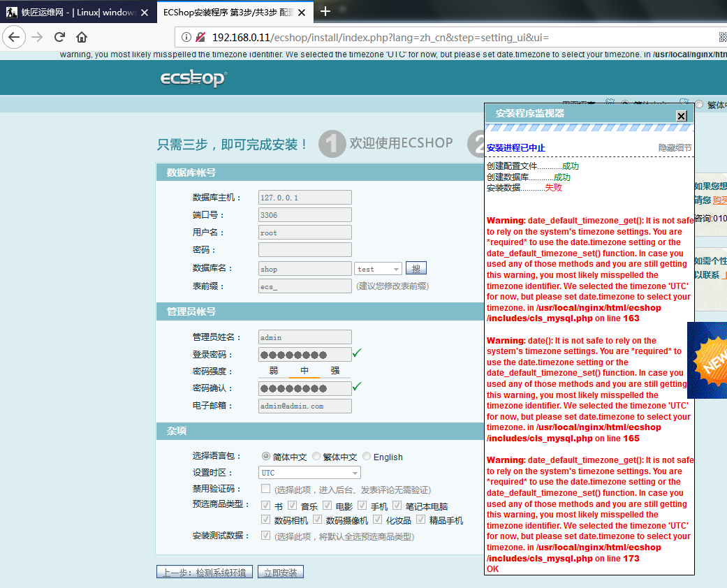
Task: Close the ECShop安装程序 browser tab
Action: click(x=302, y=13)
